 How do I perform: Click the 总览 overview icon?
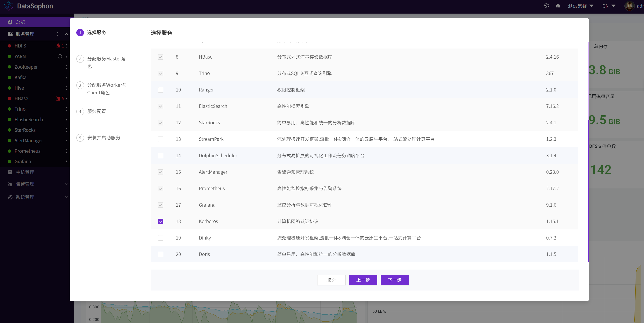(10, 22)
